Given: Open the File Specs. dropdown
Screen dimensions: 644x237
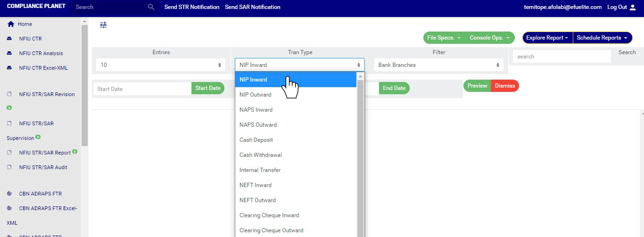Looking at the screenshot, I should (444, 38).
